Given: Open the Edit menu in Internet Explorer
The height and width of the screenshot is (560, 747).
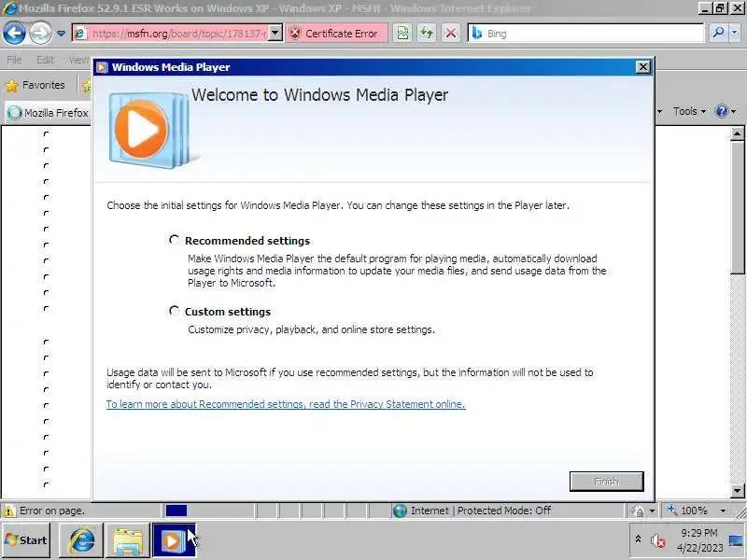Looking at the screenshot, I should pos(45,60).
